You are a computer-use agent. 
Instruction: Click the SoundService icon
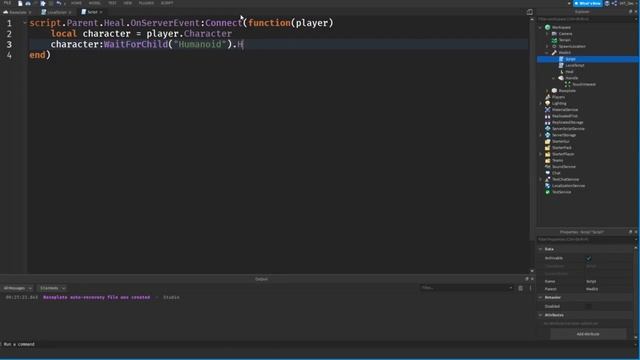click(x=548, y=167)
